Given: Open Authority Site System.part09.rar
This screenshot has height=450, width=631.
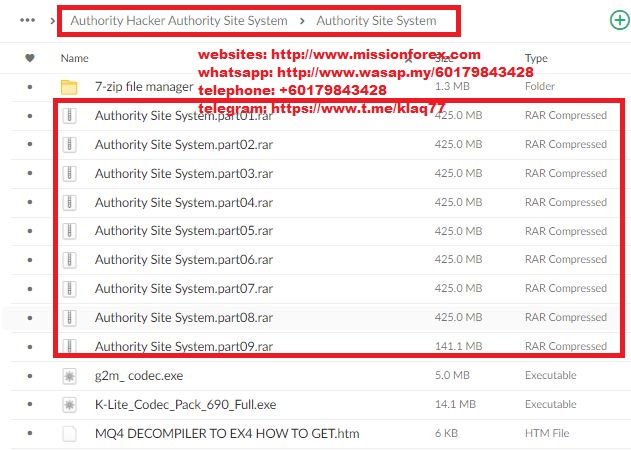Looking at the screenshot, I should 184,347.
